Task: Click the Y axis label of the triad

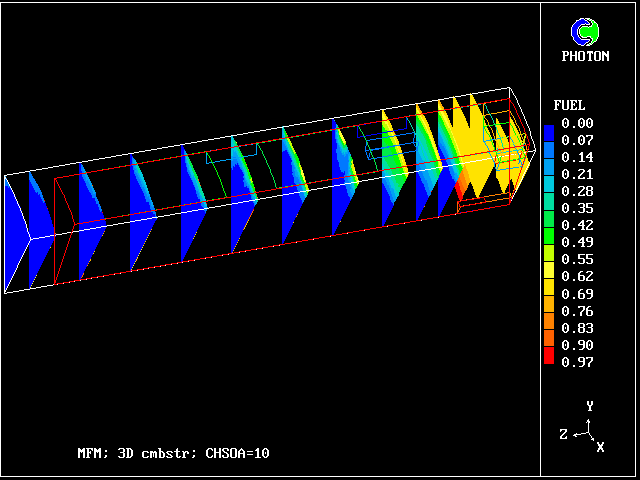Action: (x=590, y=406)
